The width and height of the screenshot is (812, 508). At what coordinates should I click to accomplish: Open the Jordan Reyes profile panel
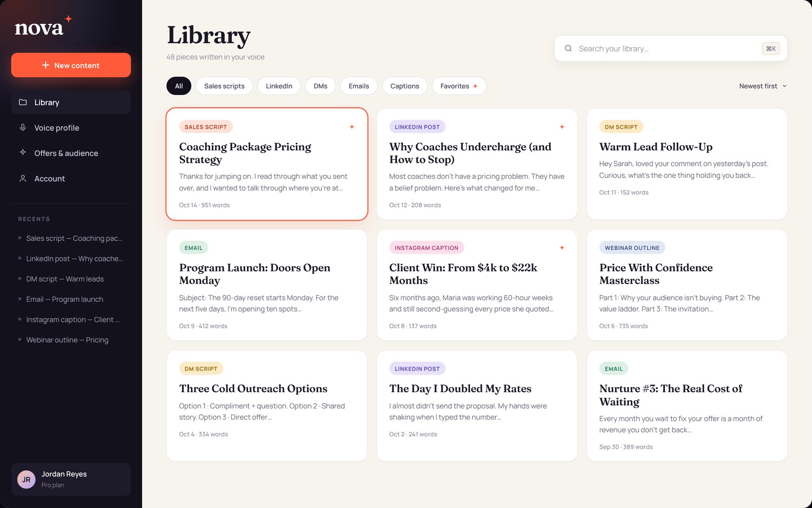click(x=71, y=479)
